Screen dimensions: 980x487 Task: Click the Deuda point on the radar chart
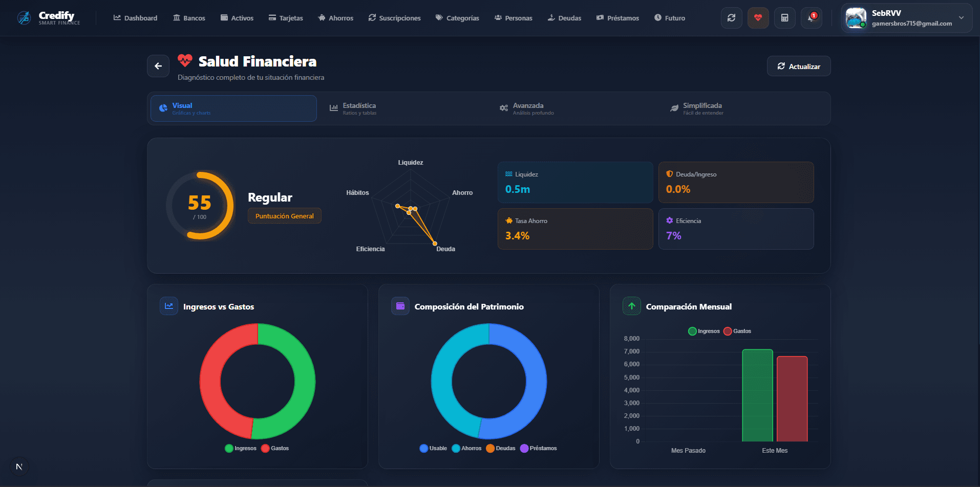tap(434, 244)
